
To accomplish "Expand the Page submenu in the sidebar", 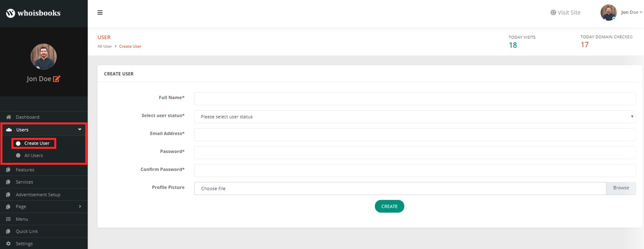I will (x=80, y=207).
